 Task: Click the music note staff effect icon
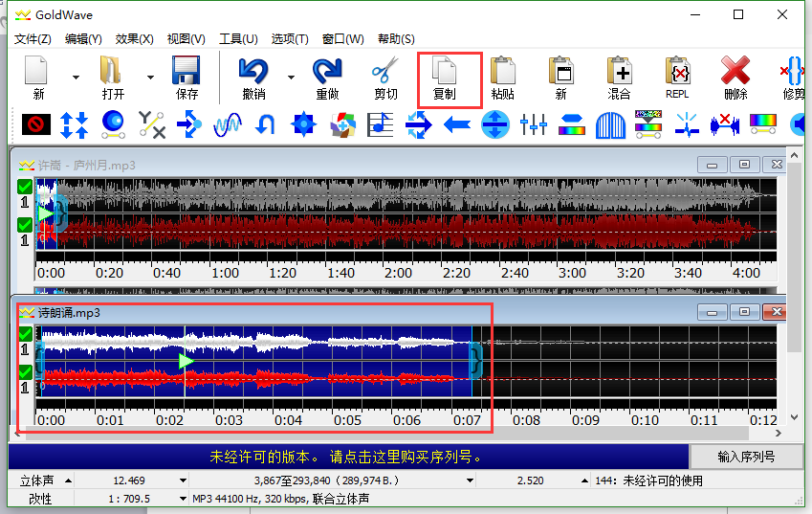(x=380, y=124)
